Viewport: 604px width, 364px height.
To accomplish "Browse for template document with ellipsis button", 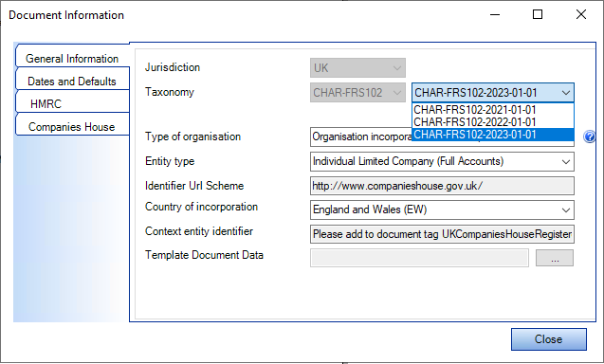I will tap(555, 258).
